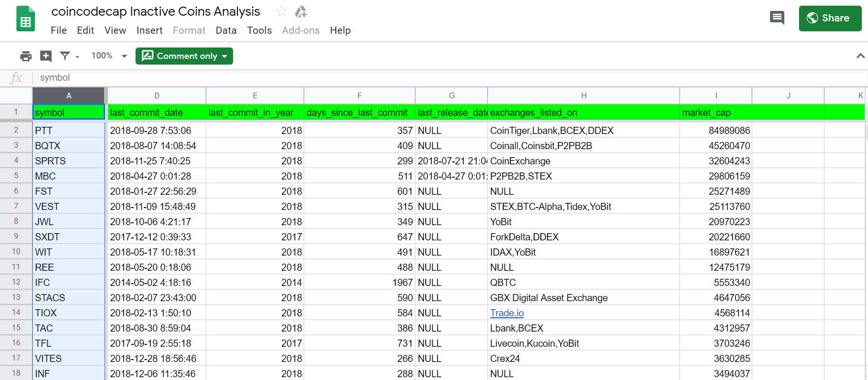
Task: Select the 1967 days cell
Action: [360, 282]
